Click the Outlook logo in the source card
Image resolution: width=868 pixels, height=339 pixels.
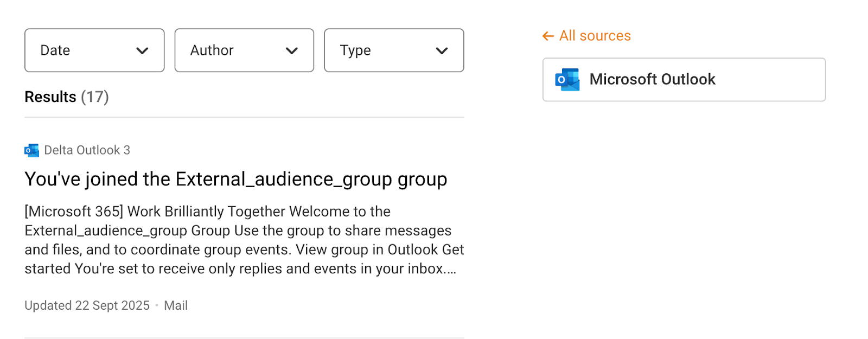567,80
